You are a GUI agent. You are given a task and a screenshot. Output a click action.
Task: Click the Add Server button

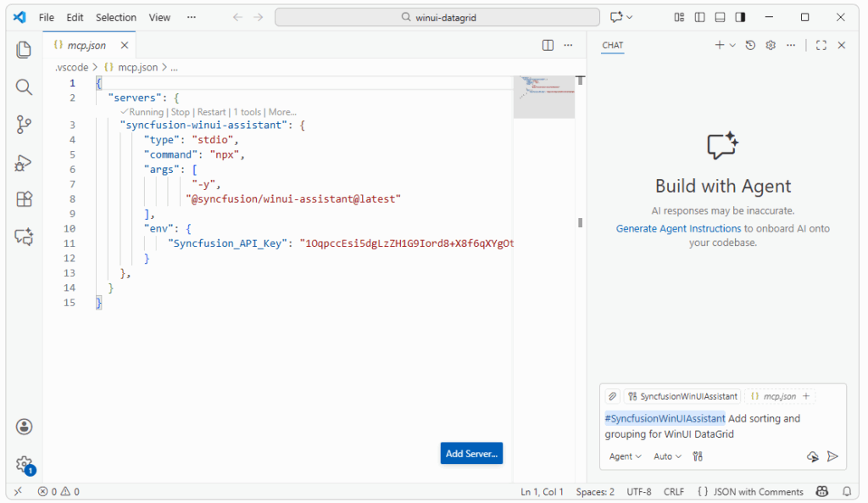point(471,453)
